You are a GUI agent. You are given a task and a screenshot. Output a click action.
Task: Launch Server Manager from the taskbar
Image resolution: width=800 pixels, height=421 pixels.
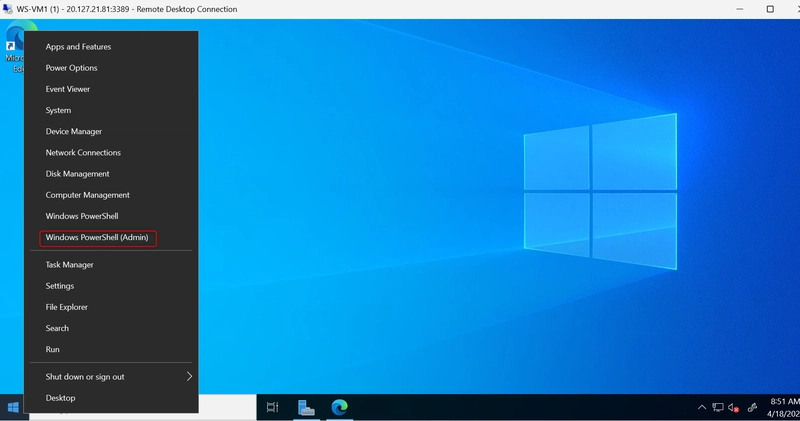click(306, 407)
